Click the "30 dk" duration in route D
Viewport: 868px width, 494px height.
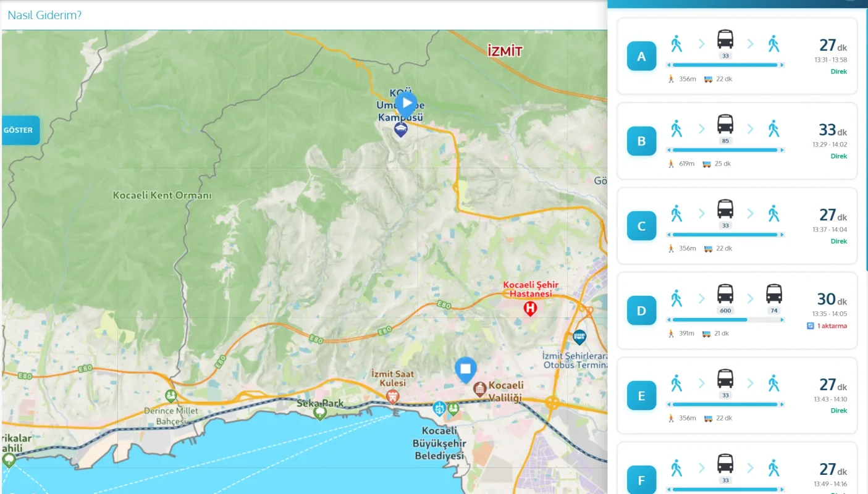click(x=832, y=300)
